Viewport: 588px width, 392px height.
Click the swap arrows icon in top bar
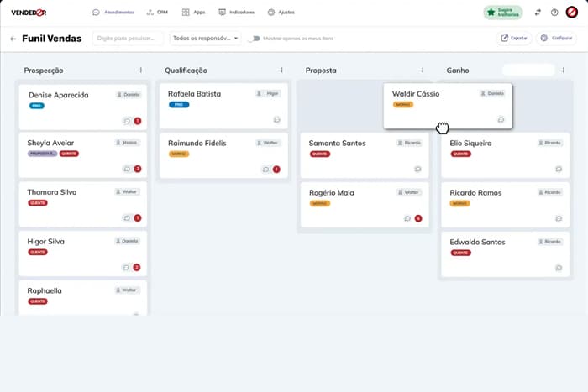coord(538,13)
